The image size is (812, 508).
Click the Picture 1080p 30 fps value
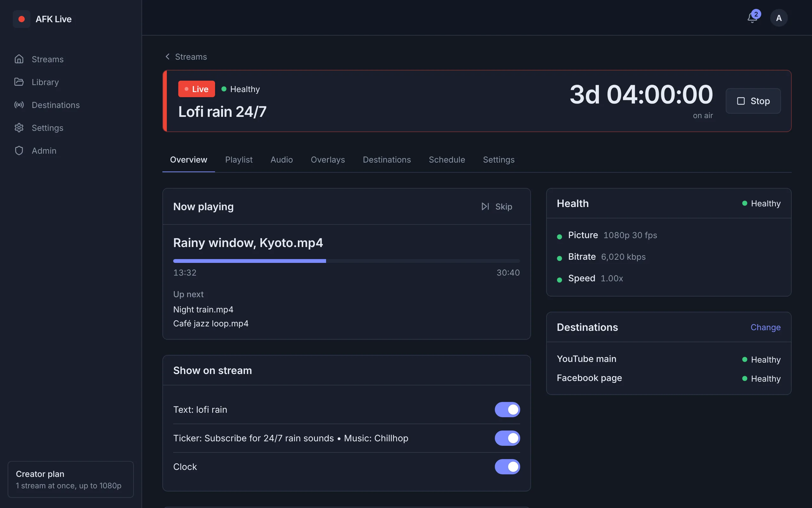[630, 235]
